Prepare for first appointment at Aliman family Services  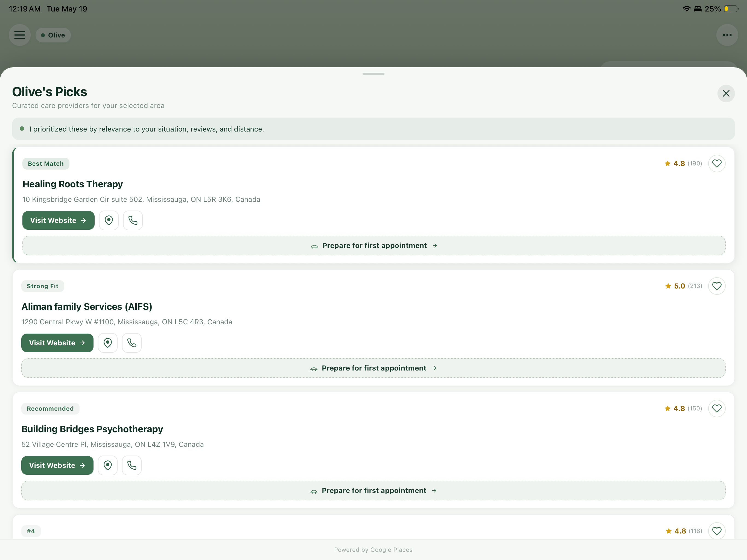(373, 368)
